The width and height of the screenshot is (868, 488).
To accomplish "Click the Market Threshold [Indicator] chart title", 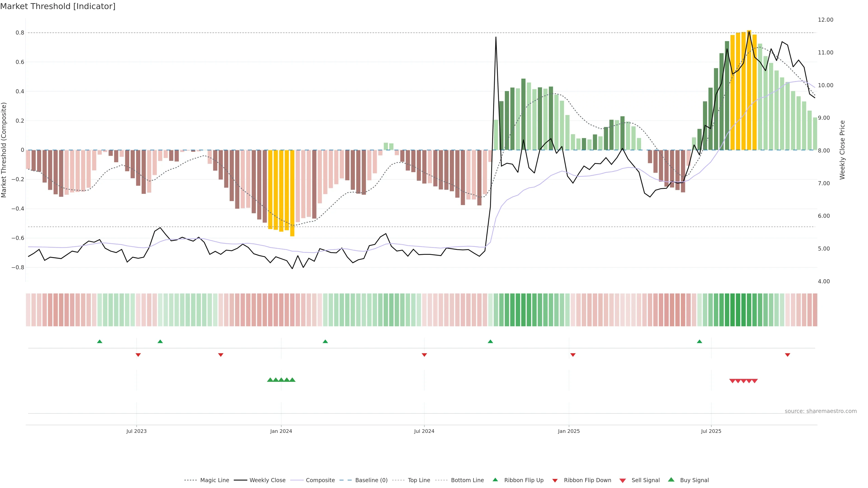I will tap(58, 6).
